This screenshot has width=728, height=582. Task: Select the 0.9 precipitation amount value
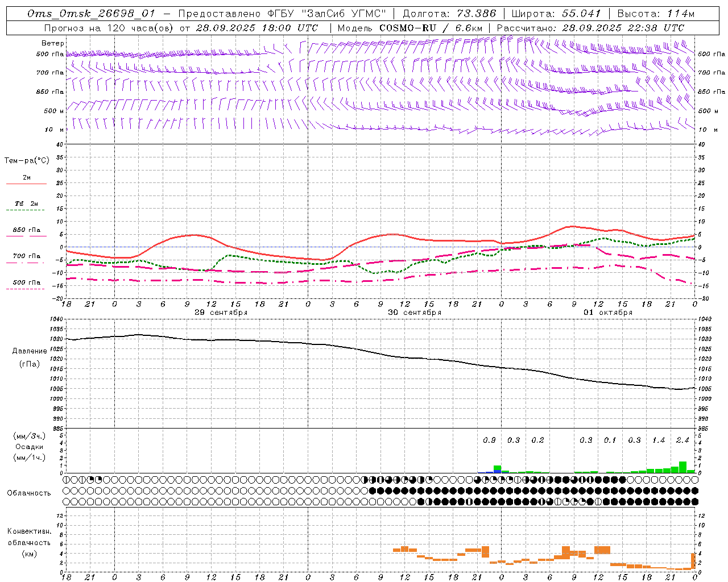489,440
